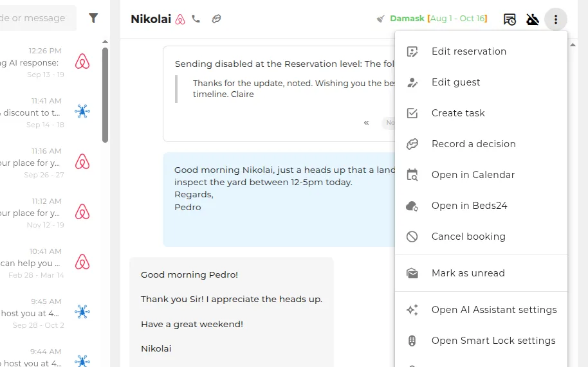
Task: Click the Cancel booking prohibition icon
Action: (412, 237)
